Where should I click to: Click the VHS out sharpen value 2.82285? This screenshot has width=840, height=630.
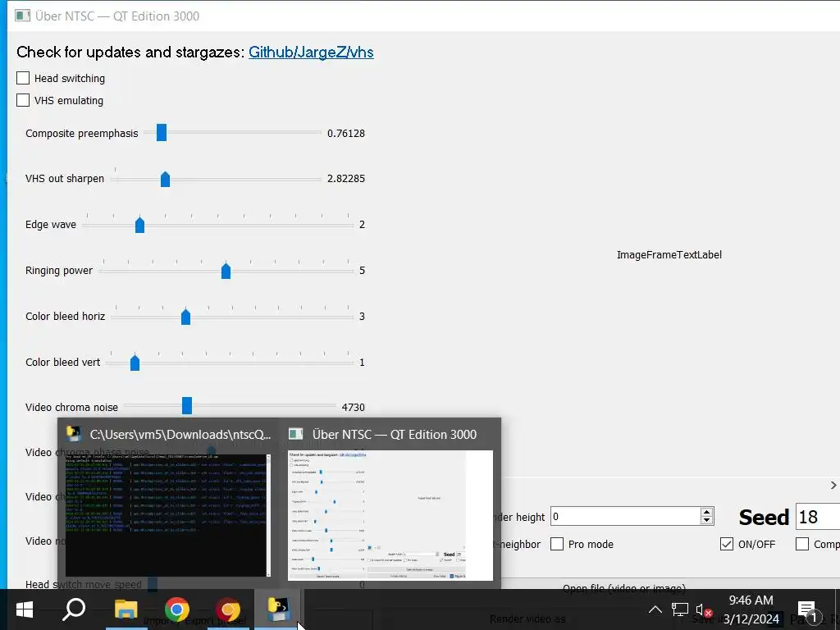346,178
